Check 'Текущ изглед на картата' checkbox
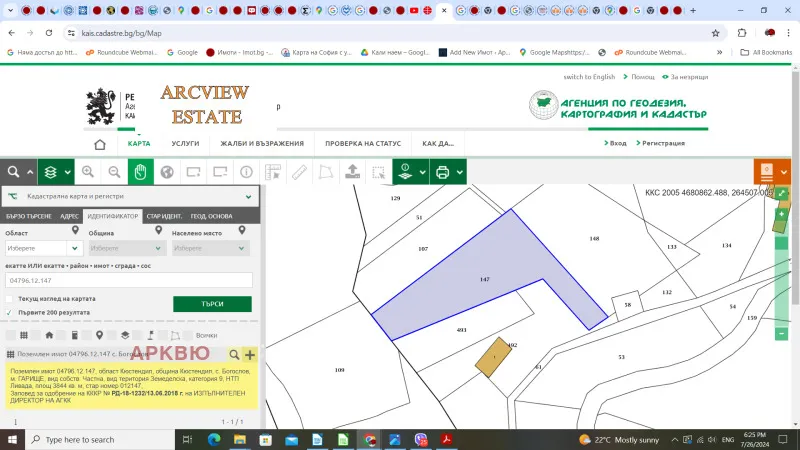800x450 pixels. tap(10, 299)
